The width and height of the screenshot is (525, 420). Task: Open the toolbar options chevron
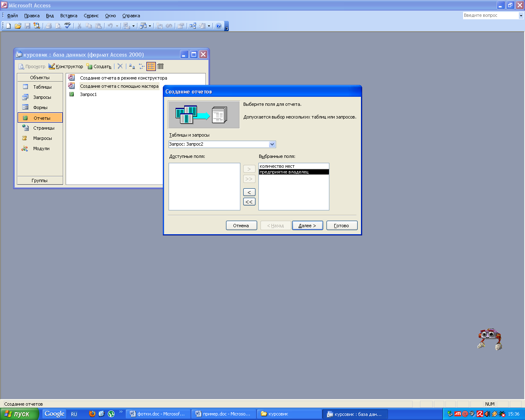(227, 26)
